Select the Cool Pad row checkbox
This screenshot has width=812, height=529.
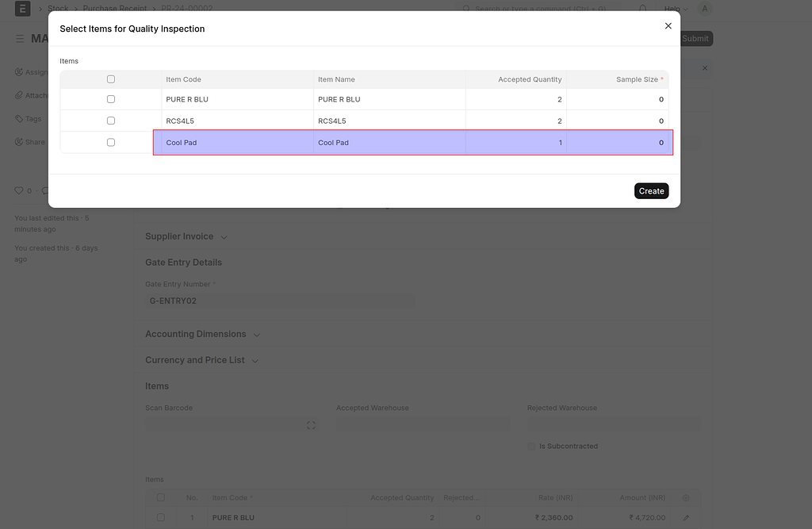click(x=110, y=142)
